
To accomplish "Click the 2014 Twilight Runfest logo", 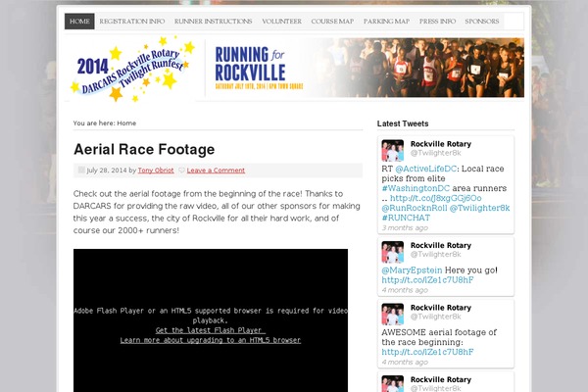I will (131, 69).
